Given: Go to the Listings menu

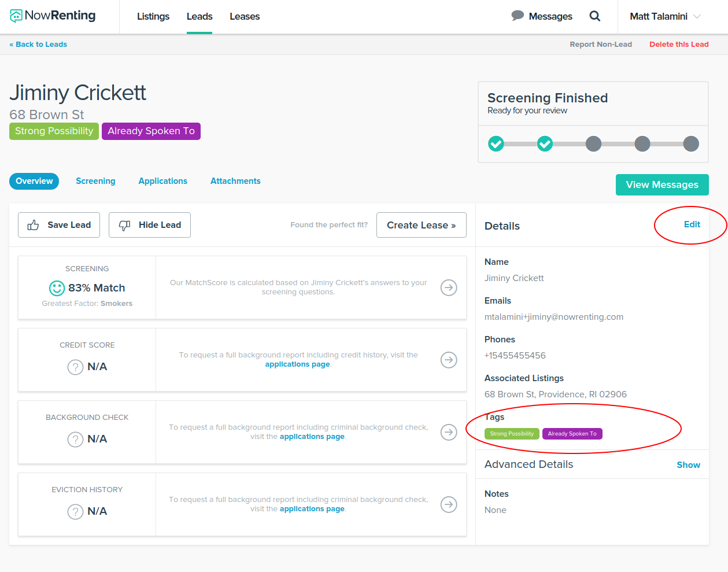Looking at the screenshot, I should 153,16.
